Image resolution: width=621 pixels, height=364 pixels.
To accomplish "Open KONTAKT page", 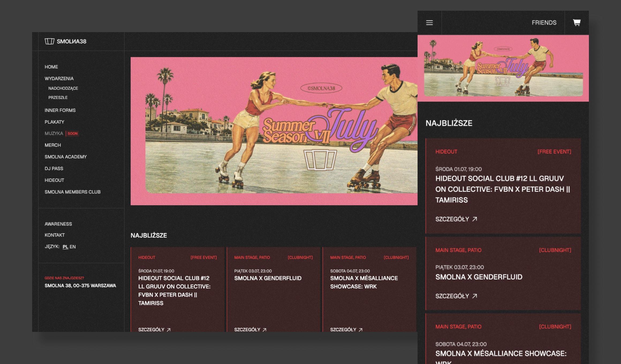I will click(x=55, y=235).
